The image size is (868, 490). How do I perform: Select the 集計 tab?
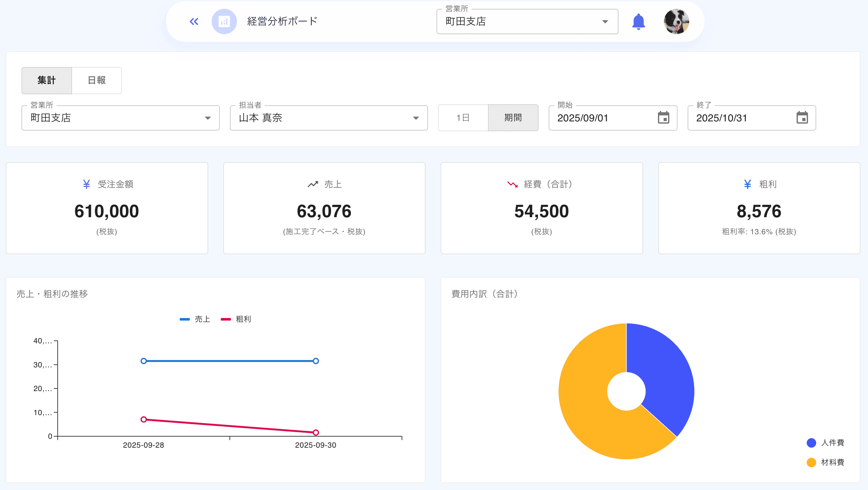46,80
